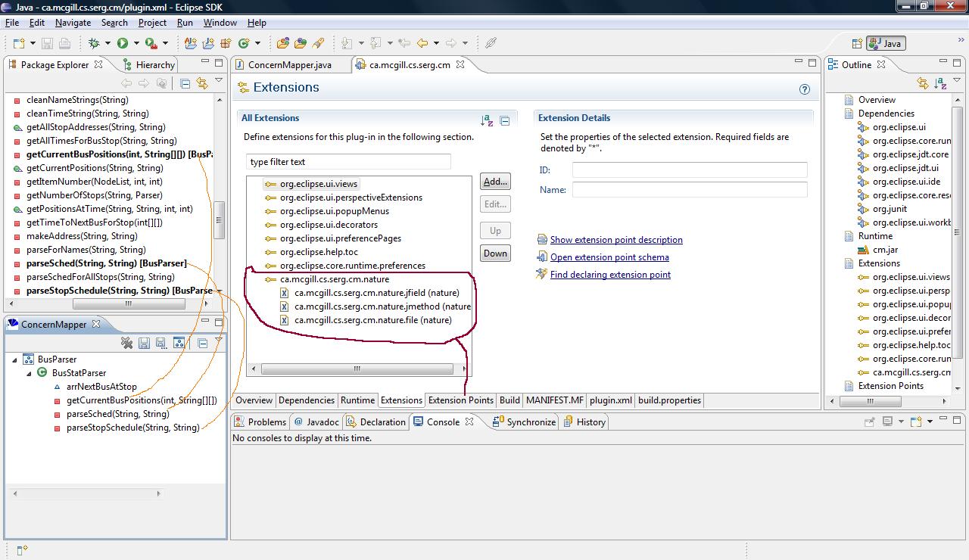Click the extension Name input field
This screenshot has height=560, width=969.
[x=690, y=190]
